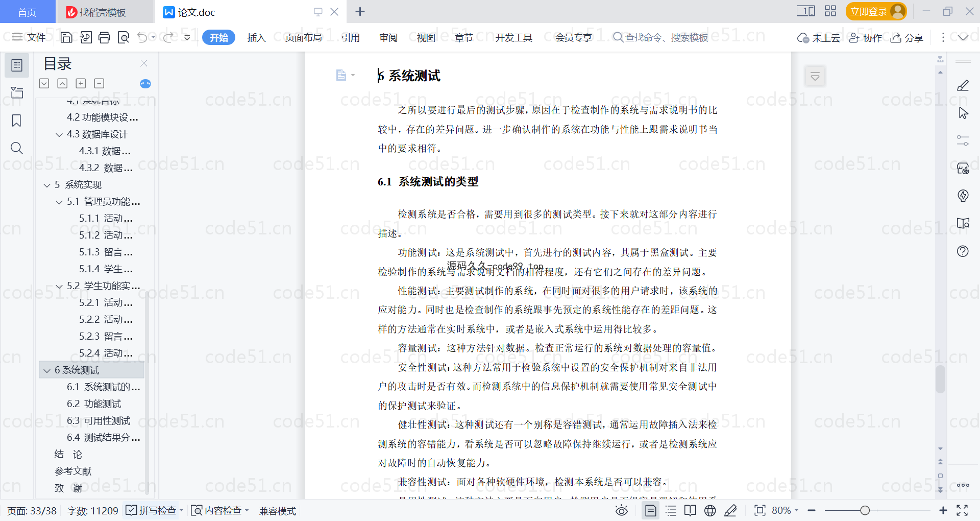This screenshot has height=521, width=980.
Task: Click the expand one level plus icon
Action: point(81,83)
